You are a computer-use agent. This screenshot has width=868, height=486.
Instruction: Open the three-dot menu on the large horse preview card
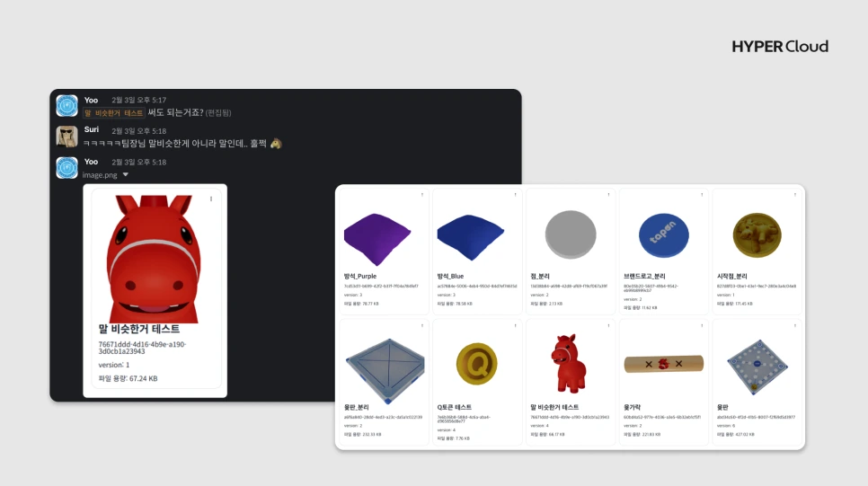click(211, 199)
